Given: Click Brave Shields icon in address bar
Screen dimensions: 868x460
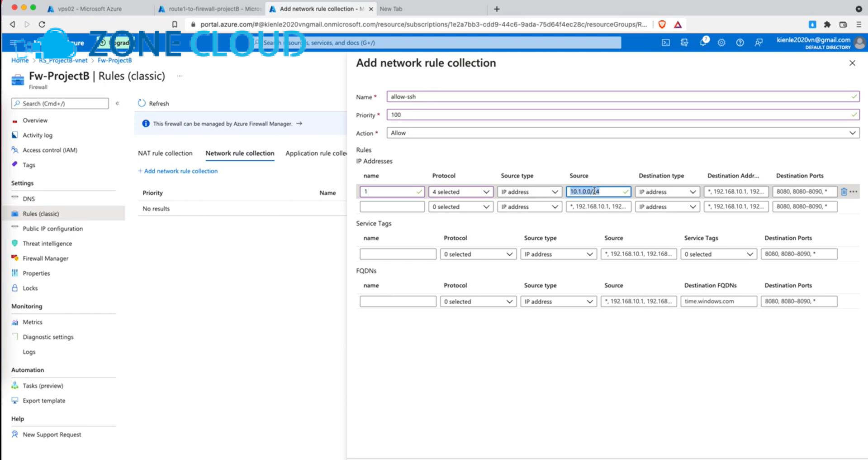Looking at the screenshot, I should [662, 24].
